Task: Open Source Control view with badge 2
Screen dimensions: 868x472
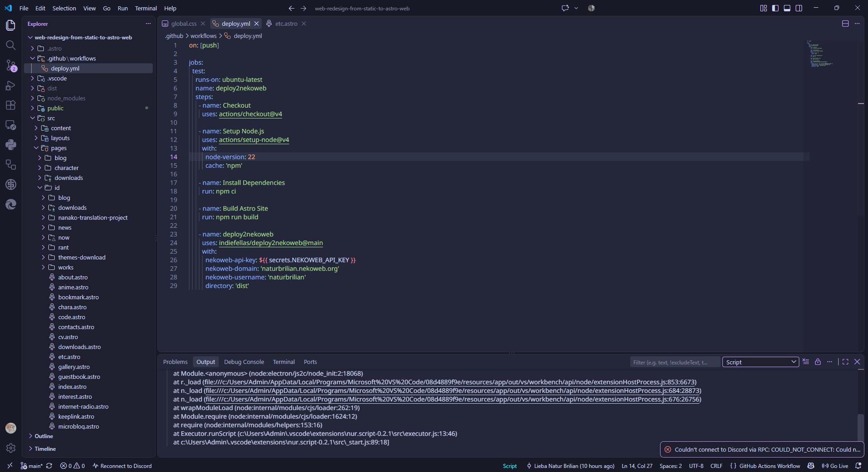Action: (10, 66)
